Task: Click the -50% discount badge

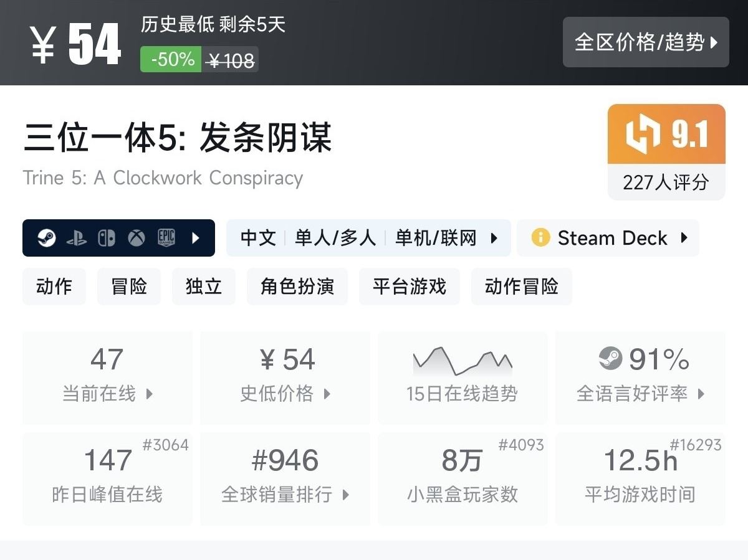Action: [x=171, y=60]
